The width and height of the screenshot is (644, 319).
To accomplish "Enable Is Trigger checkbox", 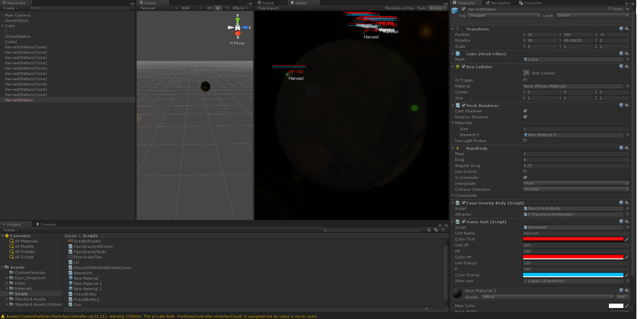I will (x=525, y=80).
